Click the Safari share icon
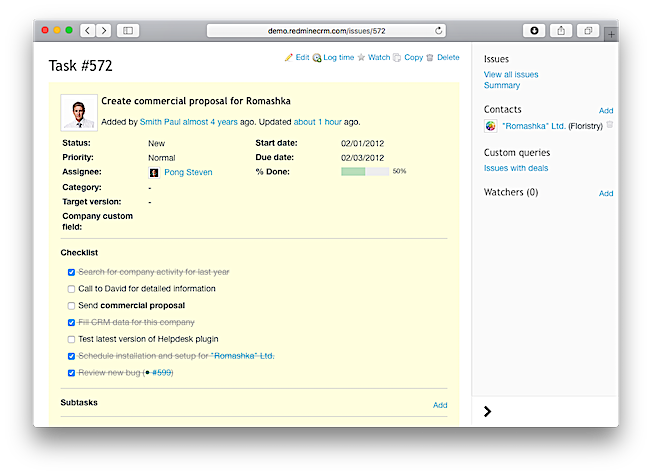 [x=560, y=31]
